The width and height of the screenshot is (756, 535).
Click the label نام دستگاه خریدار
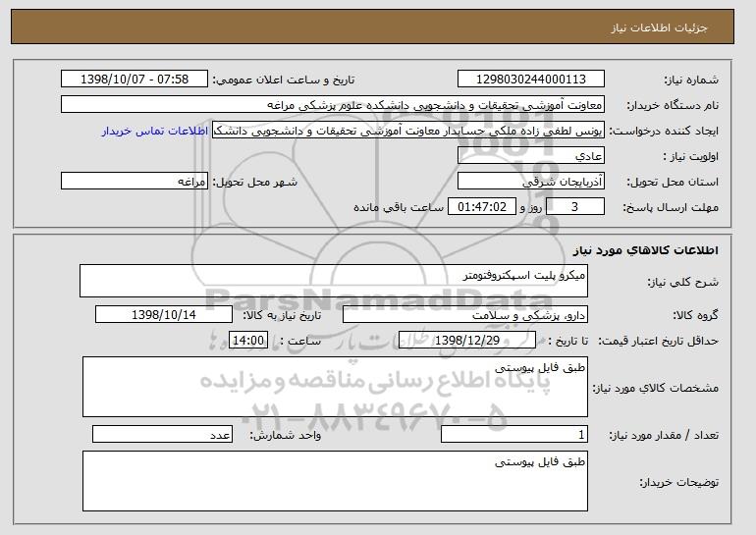(673, 105)
